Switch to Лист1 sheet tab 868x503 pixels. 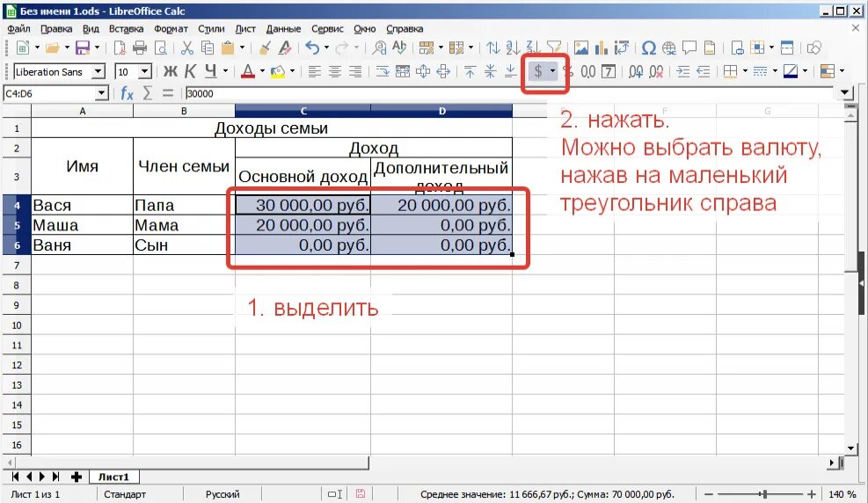point(114,477)
